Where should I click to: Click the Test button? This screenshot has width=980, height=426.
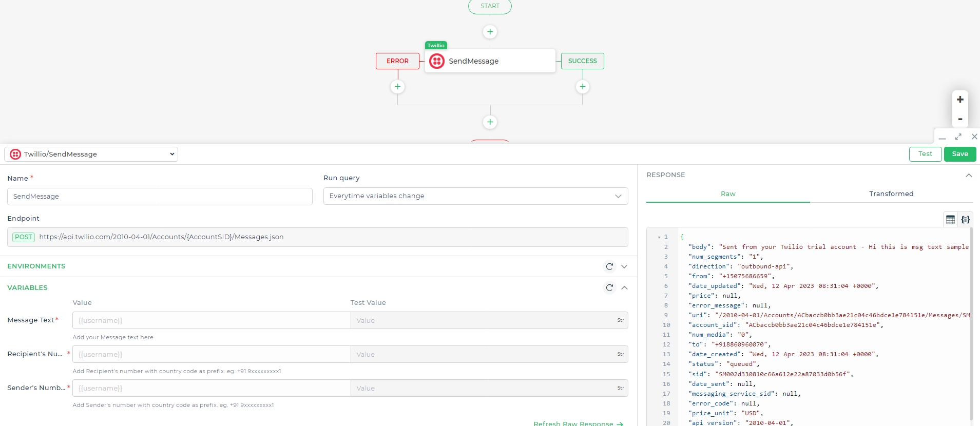point(925,154)
